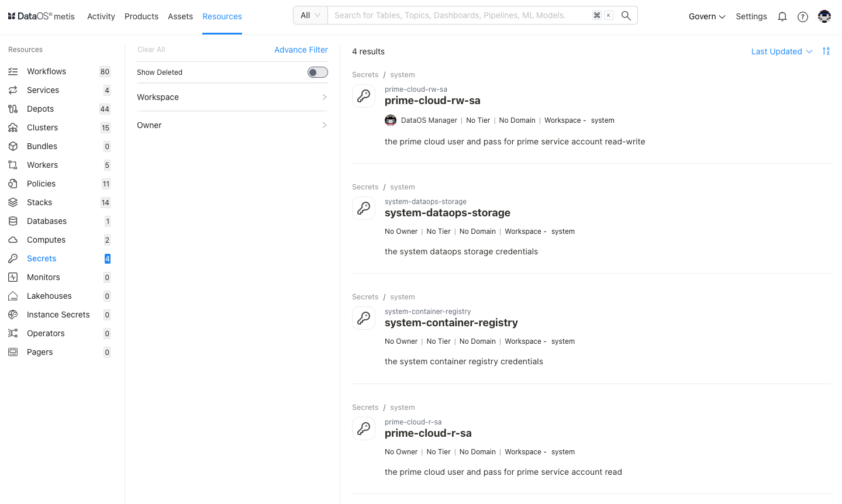Viewport: 842px width, 504px height.
Task: Click key icon for system-dataops-storage
Action: pyautogui.click(x=364, y=208)
